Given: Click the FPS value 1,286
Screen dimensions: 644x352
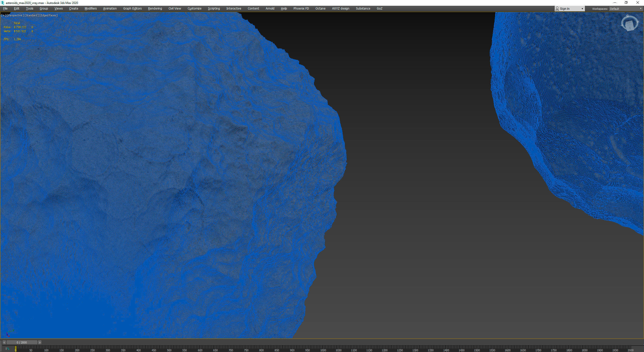Looking at the screenshot, I should 17,39.
